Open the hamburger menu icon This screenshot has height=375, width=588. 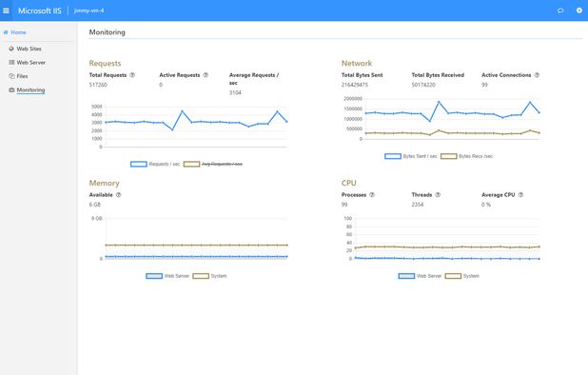[6, 10]
